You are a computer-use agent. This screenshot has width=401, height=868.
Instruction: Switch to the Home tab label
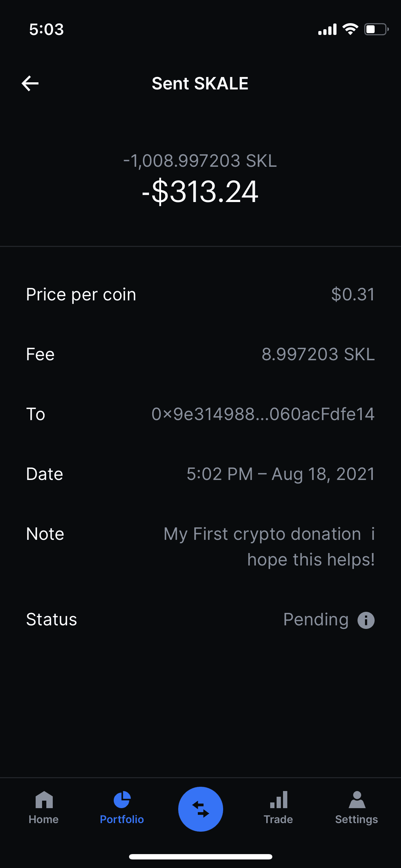point(44,820)
